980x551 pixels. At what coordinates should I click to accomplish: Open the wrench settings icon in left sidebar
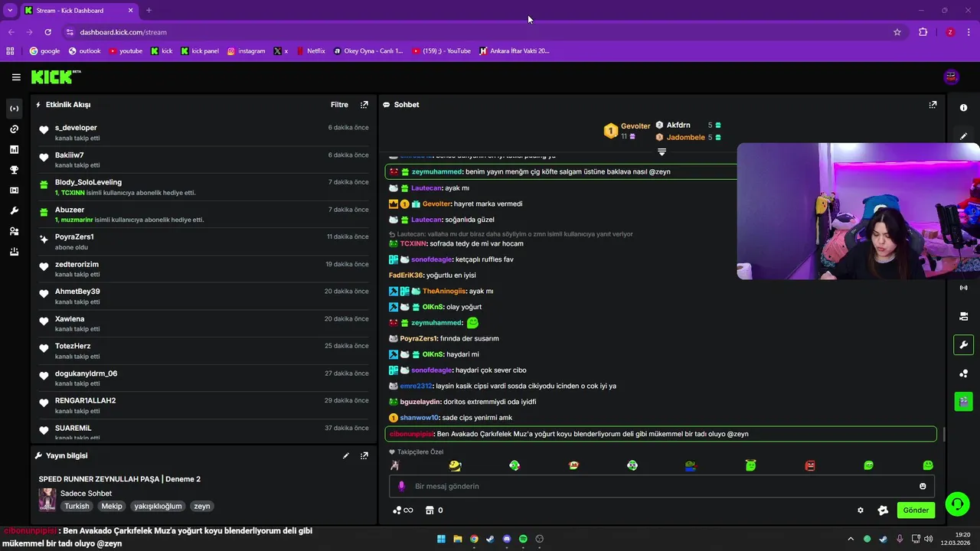14,210
